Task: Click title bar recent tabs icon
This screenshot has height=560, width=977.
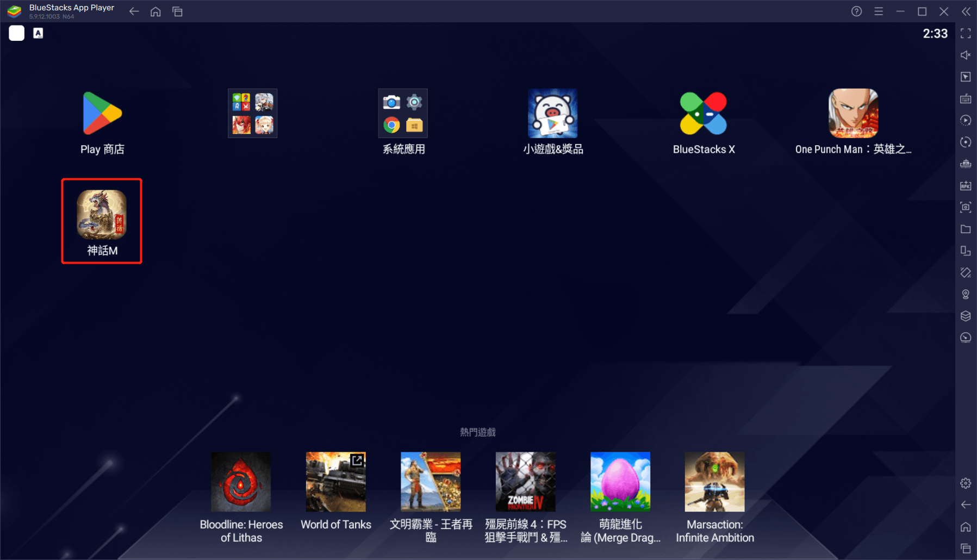Action: 177,11
